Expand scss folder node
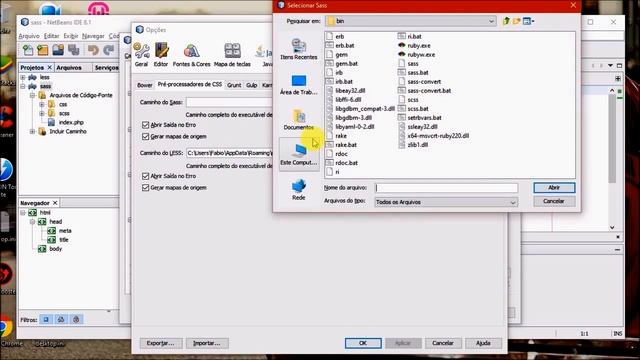This screenshot has height=360, width=640. pos(42,113)
